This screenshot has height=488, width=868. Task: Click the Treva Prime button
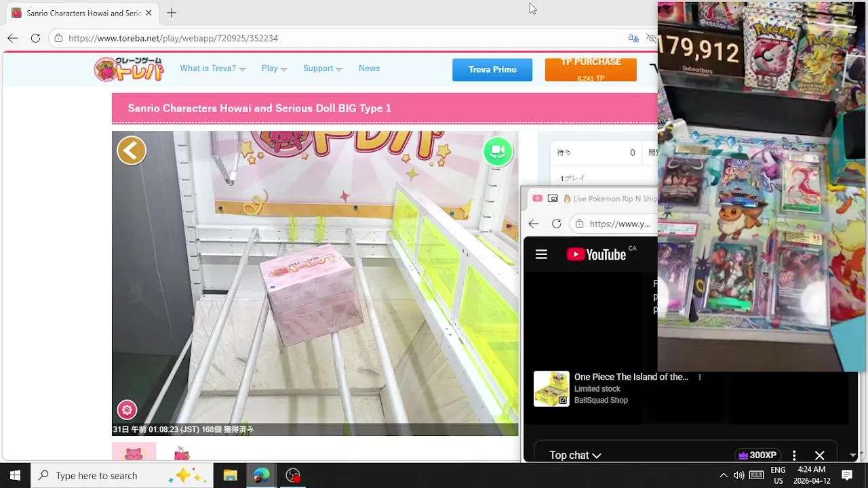pos(492,70)
